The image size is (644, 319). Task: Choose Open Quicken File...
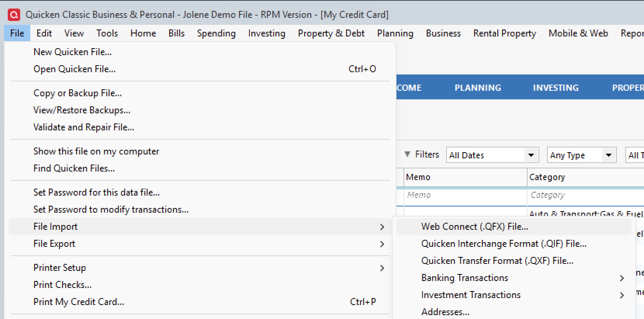coord(200,69)
